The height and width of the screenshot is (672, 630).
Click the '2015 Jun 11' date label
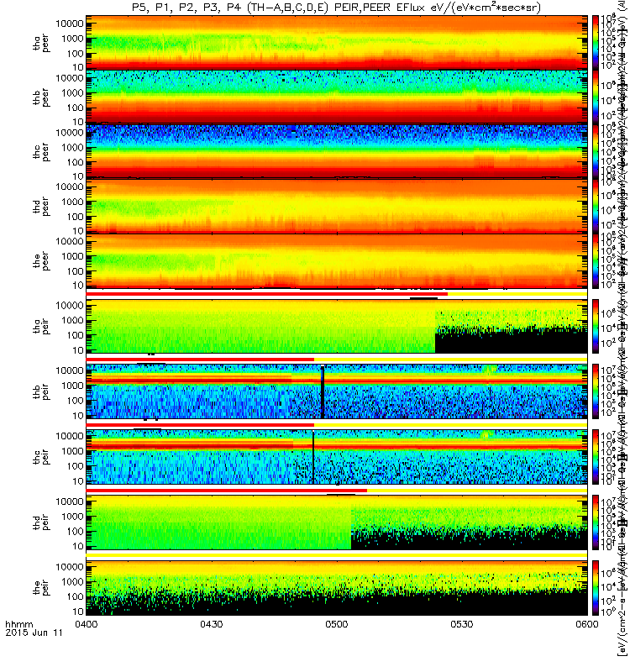34,633
